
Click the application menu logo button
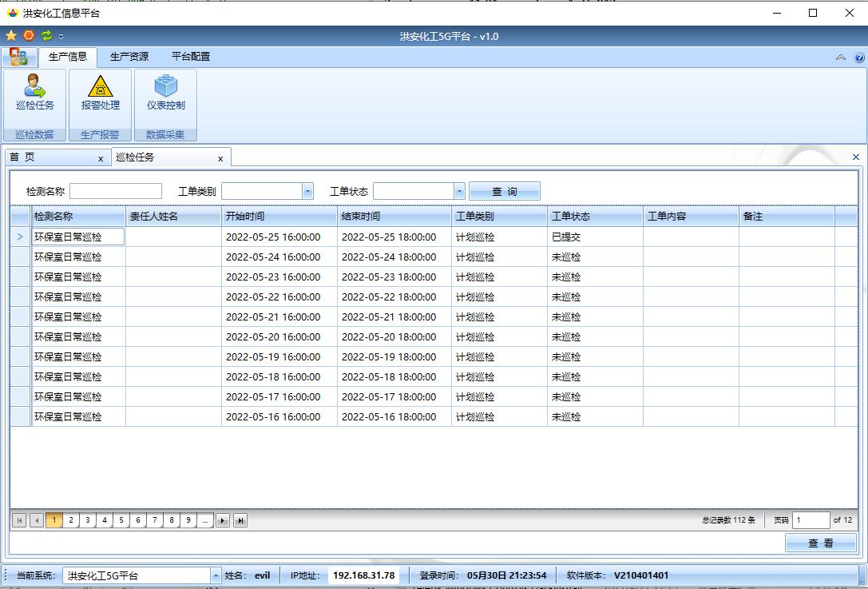pos(18,57)
